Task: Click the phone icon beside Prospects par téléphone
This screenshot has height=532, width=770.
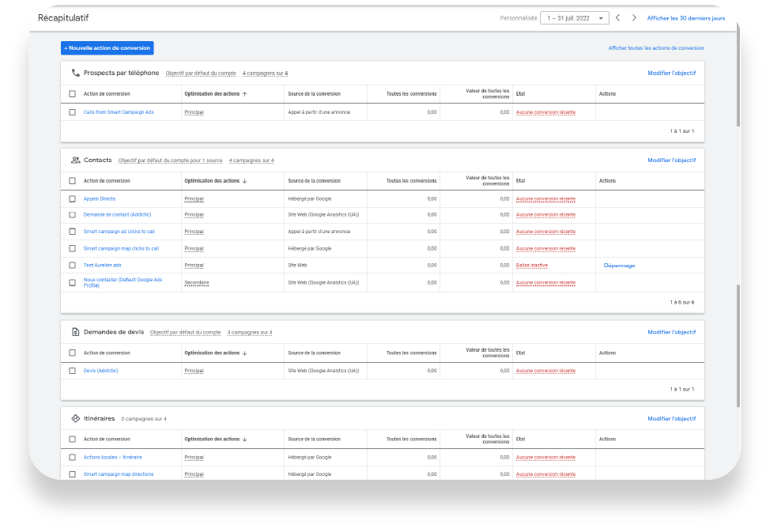Action: pos(76,73)
